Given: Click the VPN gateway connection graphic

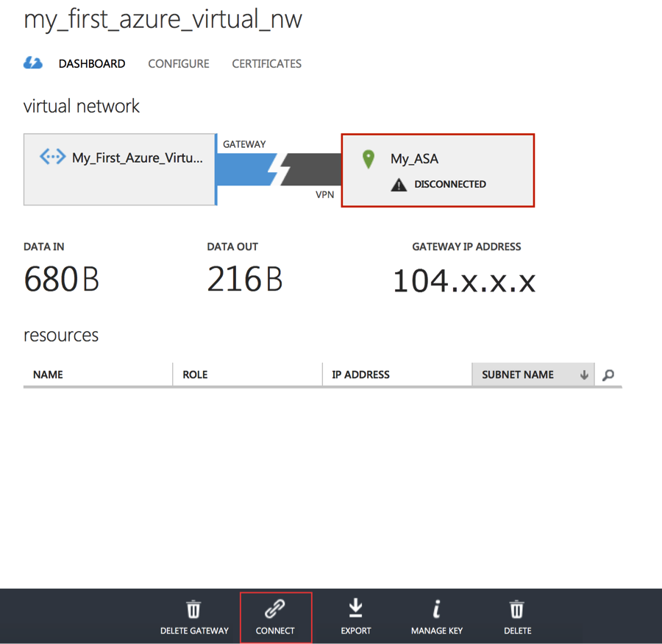Looking at the screenshot, I should 279,169.
